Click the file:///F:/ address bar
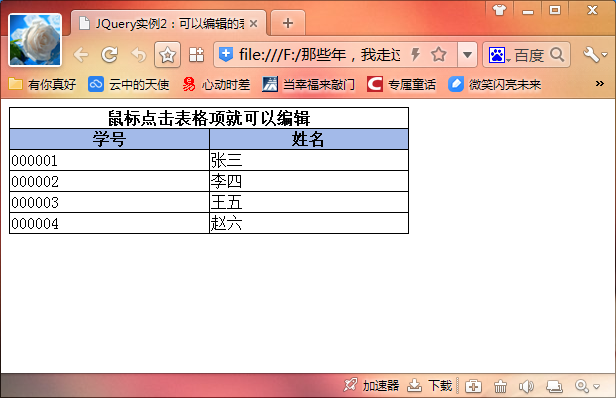Screen dimensions: 616x398 [320, 55]
